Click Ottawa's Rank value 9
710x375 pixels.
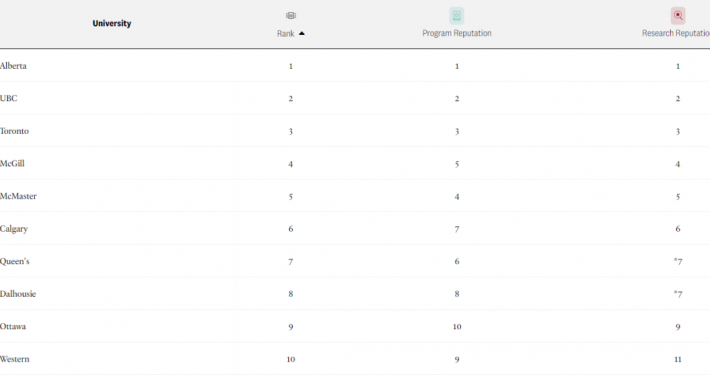point(291,327)
